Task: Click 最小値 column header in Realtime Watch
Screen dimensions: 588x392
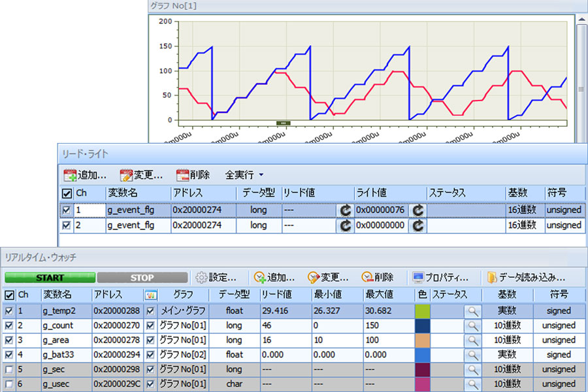Action: click(337, 295)
